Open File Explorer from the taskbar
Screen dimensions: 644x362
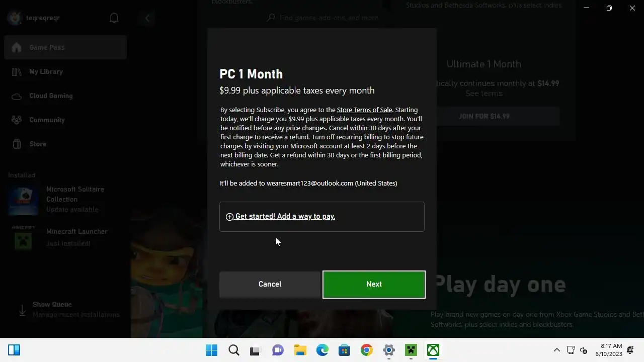300,350
